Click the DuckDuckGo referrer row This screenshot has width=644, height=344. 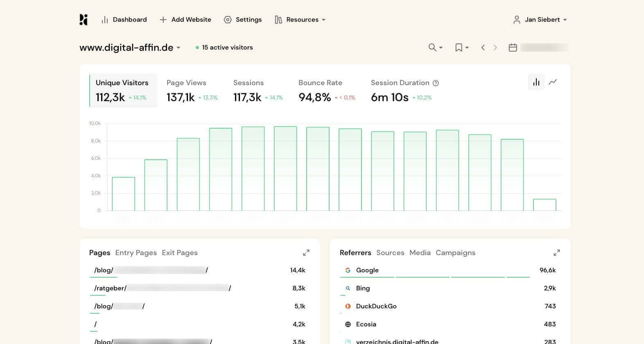click(450, 306)
